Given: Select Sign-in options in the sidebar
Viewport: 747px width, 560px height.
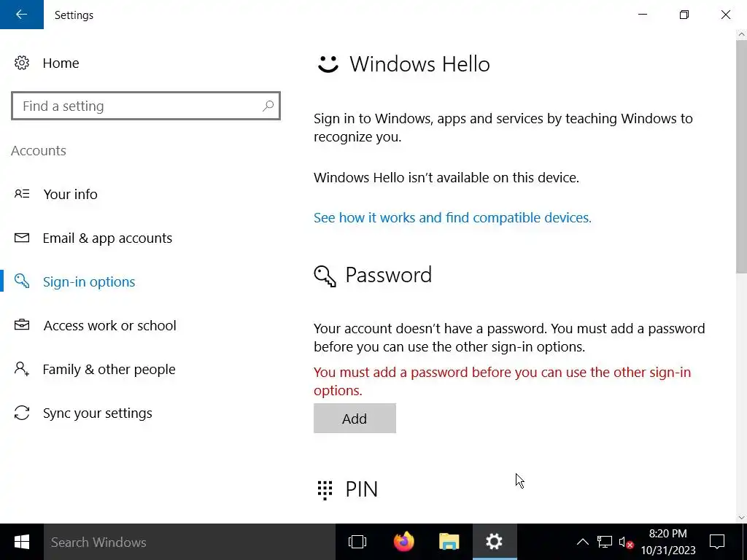Looking at the screenshot, I should click(x=89, y=281).
